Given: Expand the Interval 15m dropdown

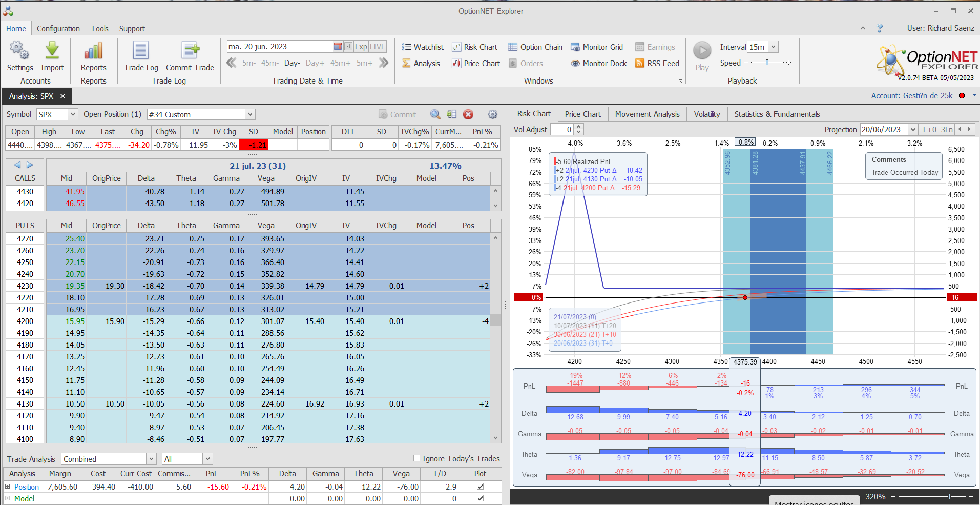Looking at the screenshot, I should pyautogui.click(x=773, y=47).
